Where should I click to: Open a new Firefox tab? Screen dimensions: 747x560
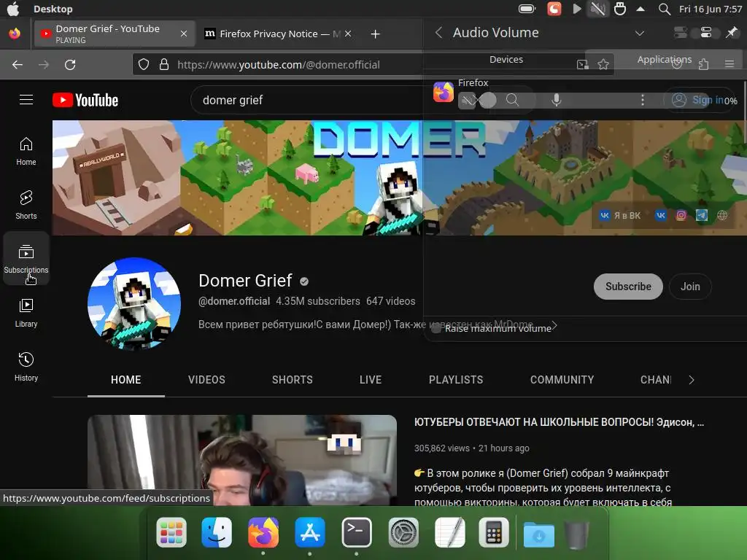[x=376, y=34]
